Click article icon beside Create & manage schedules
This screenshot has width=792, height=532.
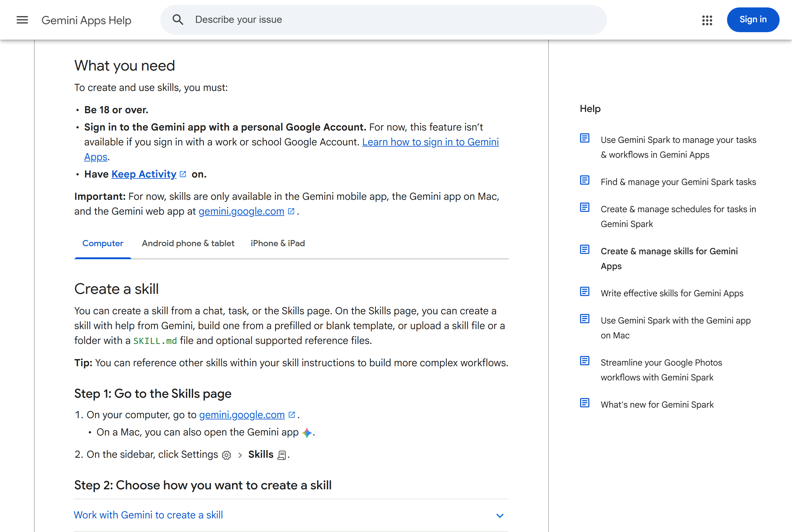[x=584, y=207]
